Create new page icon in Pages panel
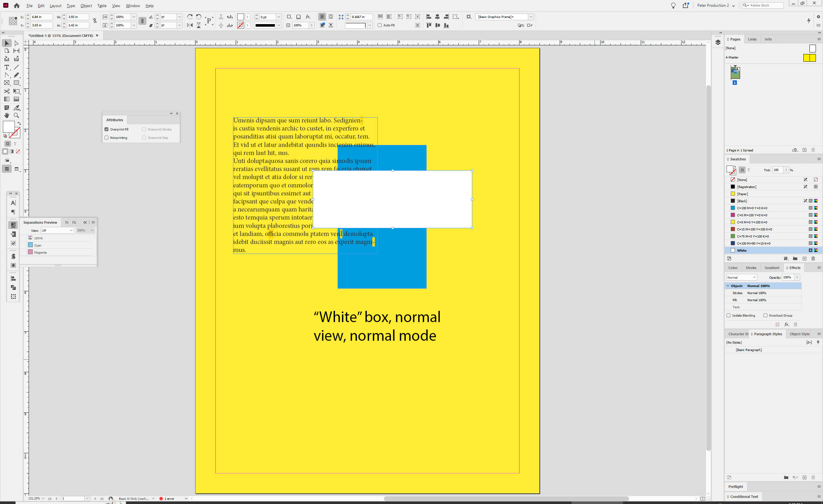The height and width of the screenshot is (504, 823). pos(804,150)
